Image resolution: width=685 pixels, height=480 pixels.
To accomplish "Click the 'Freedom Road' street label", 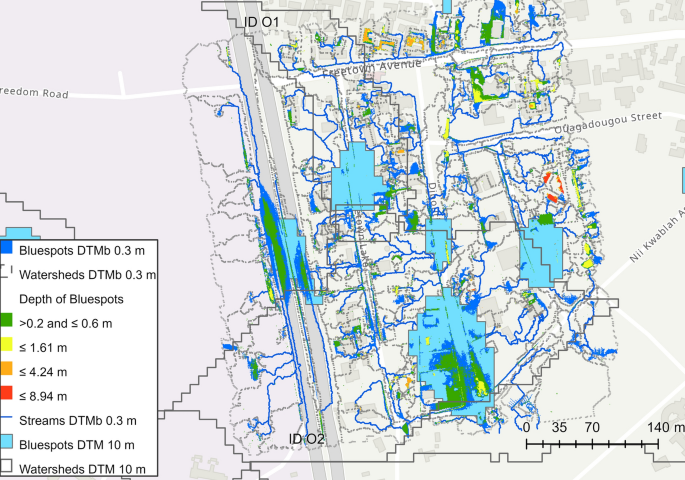I will click(x=34, y=93).
